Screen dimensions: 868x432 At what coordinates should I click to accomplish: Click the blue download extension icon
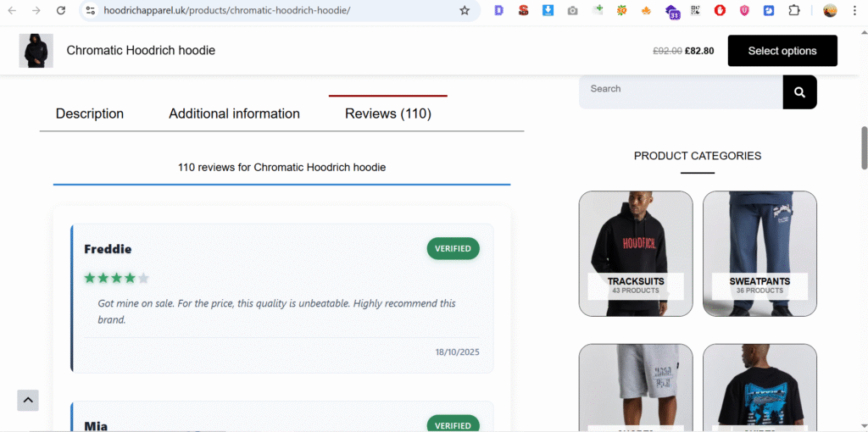548,10
